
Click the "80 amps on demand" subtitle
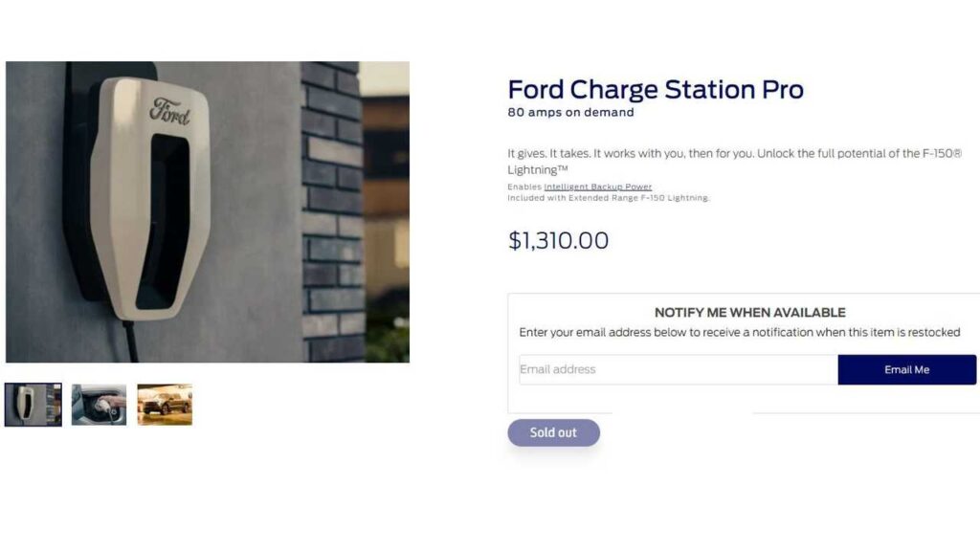pyautogui.click(x=570, y=112)
